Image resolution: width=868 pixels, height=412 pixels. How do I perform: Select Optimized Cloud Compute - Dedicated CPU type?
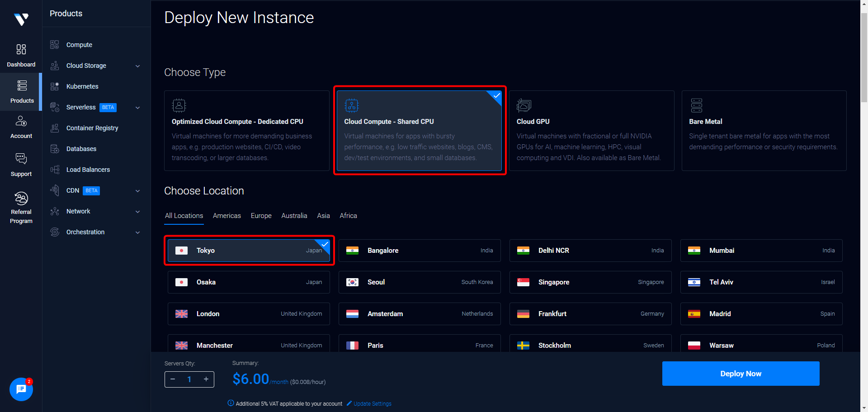(246, 131)
